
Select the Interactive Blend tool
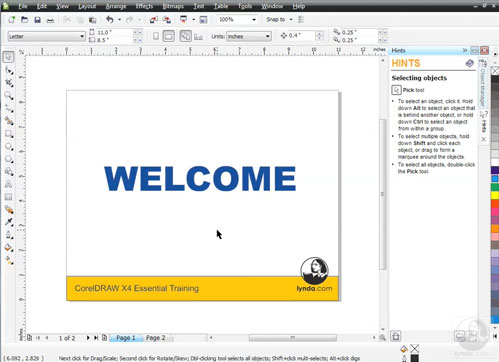pos(9,210)
